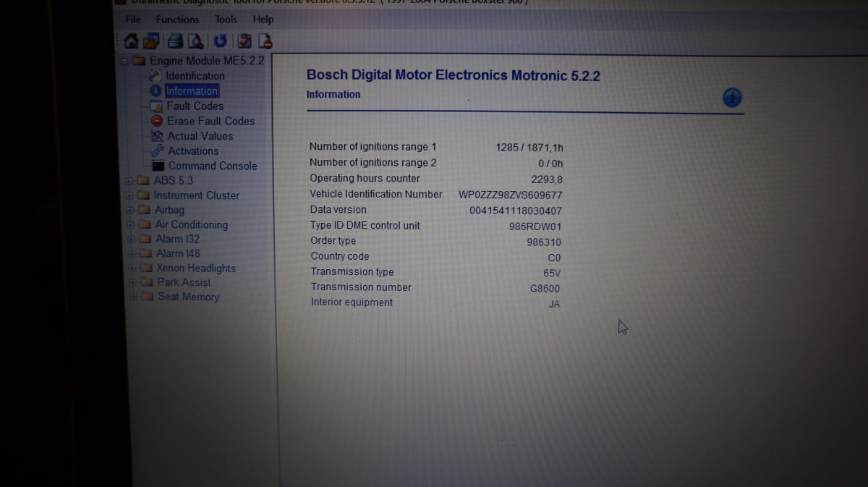Click the open folder toolbar icon
The image size is (868, 487).
[x=150, y=41]
